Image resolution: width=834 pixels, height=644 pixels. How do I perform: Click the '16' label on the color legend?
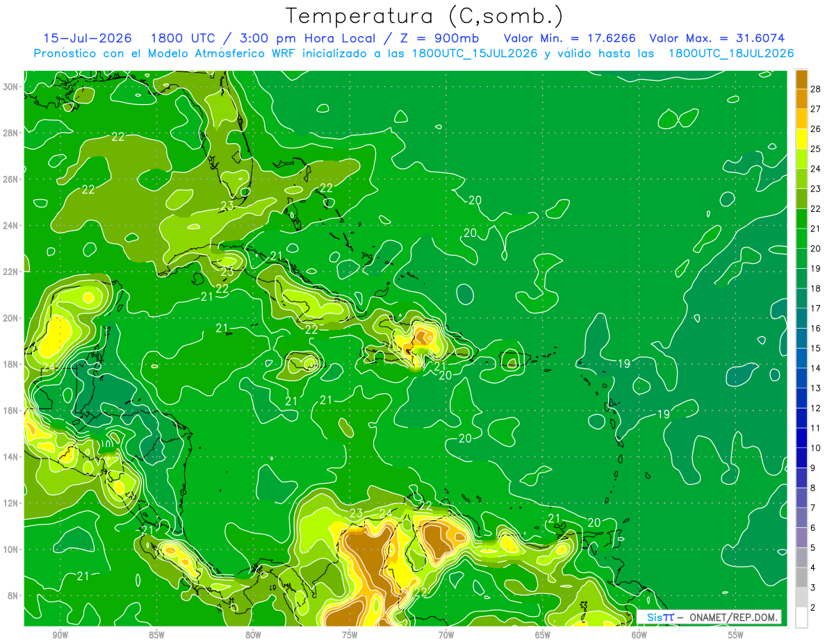click(x=815, y=328)
